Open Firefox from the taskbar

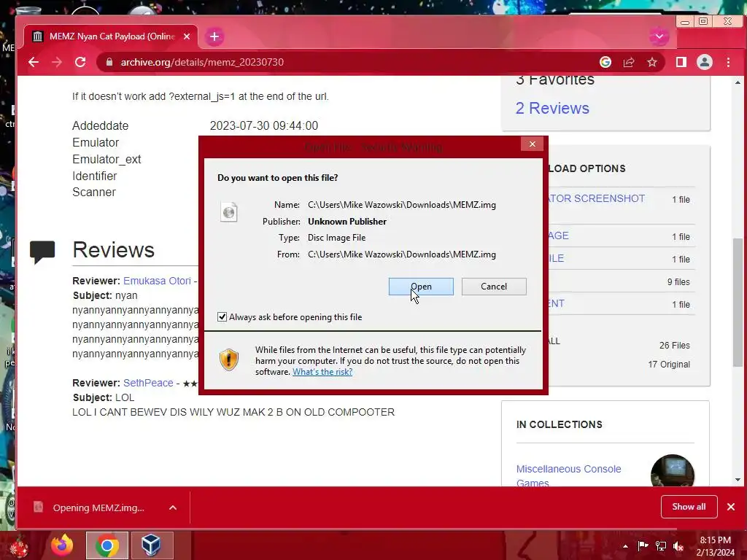coord(63,545)
